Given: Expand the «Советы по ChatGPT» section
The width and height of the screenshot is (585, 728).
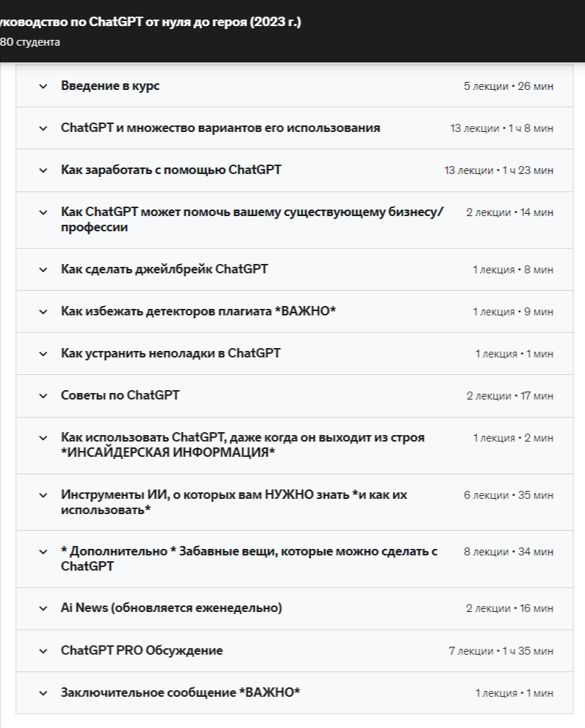Looking at the screenshot, I should [43, 396].
